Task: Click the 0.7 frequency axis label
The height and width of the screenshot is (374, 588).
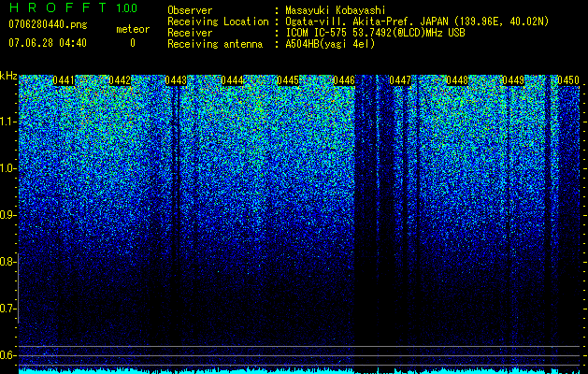Action: [7, 309]
